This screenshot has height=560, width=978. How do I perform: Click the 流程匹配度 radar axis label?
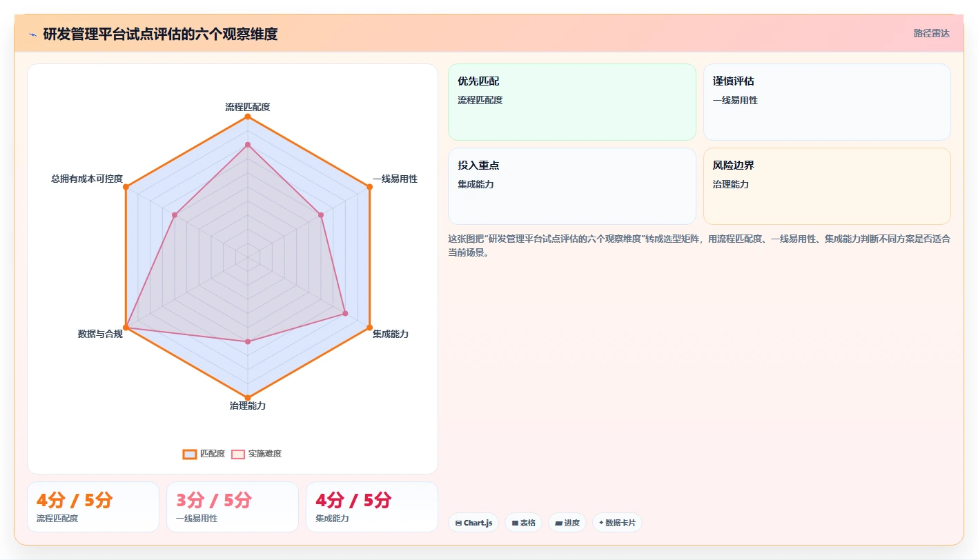point(247,107)
